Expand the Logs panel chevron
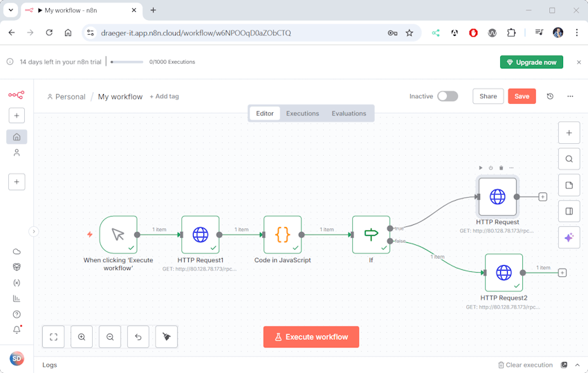The height and width of the screenshot is (373, 588). coord(578,365)
